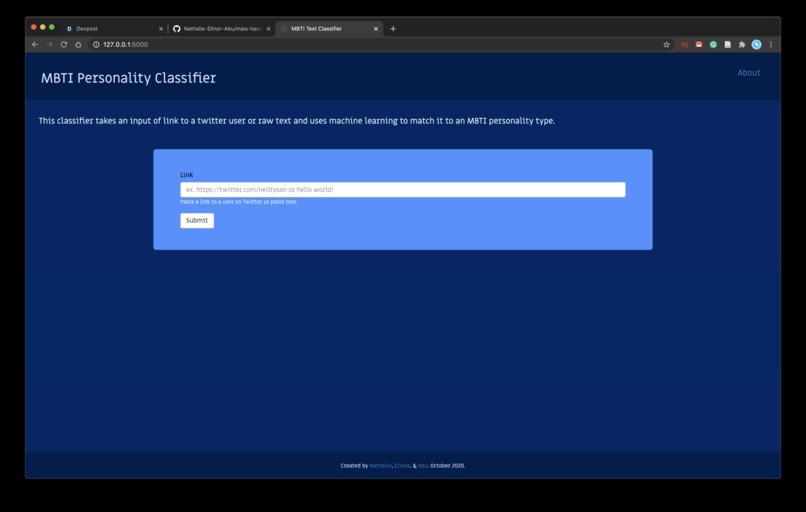Open Abu's link in the footer

(x=423, y=466)
